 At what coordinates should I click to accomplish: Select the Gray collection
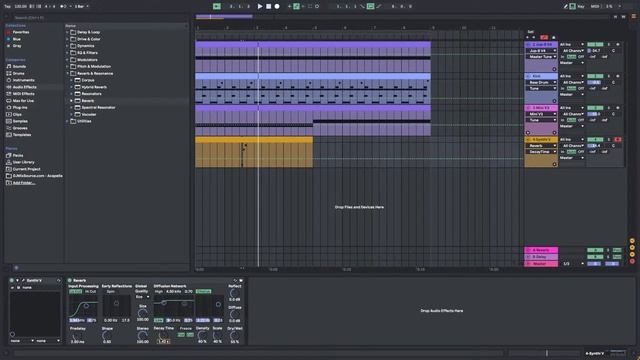point(17,46)
